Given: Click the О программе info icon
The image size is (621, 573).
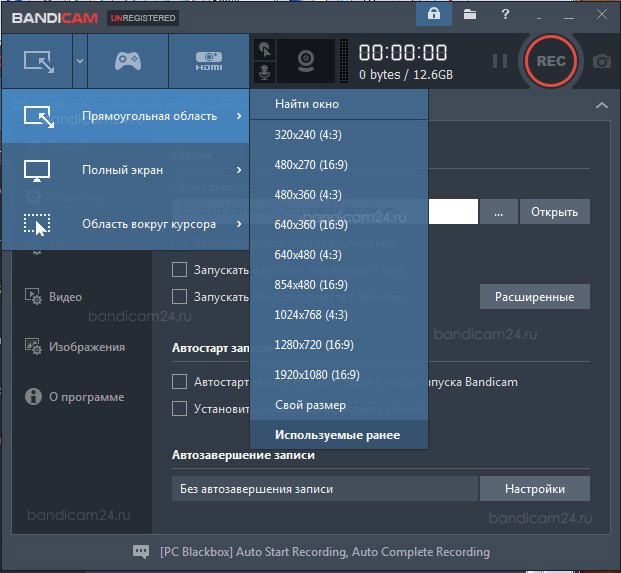Looking at the screenshot, I should pyautogui.click(x=33, y=396).
